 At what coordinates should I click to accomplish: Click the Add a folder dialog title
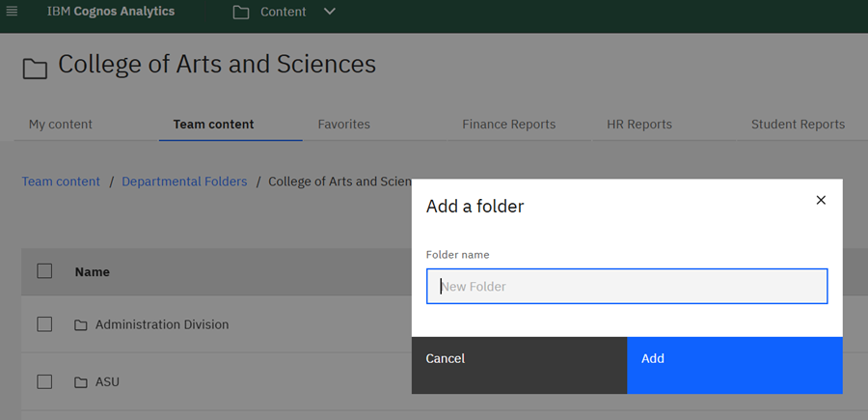coord(475,207)
